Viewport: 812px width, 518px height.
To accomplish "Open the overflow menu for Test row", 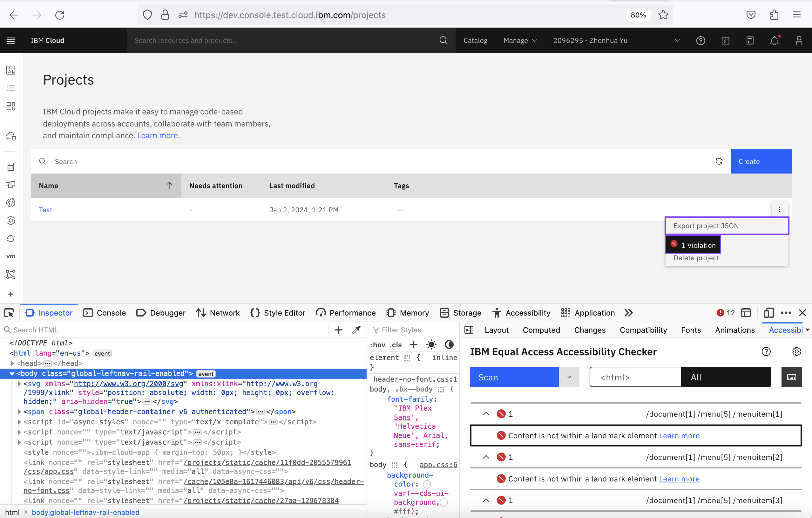I will pos(780,209).
